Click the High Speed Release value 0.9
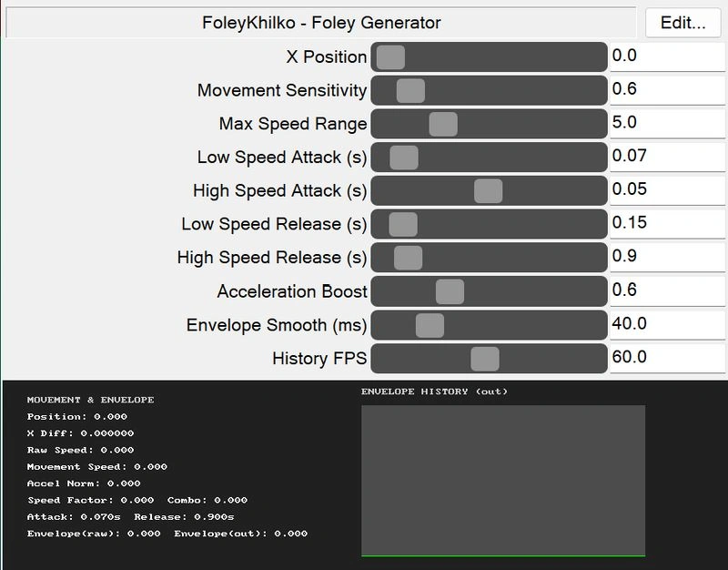728x570 pixels. pyautogui.click(x=667, y=257)
